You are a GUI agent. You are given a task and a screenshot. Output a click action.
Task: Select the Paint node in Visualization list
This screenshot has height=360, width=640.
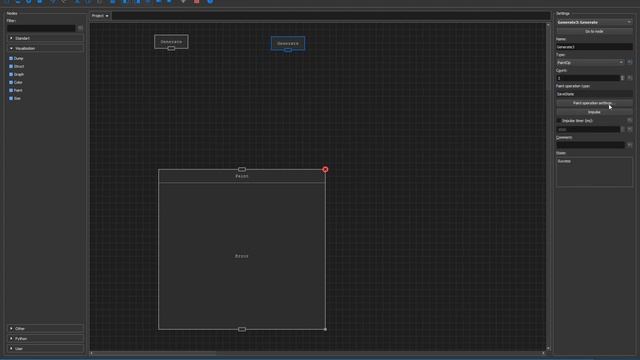(x=16, y=90)
